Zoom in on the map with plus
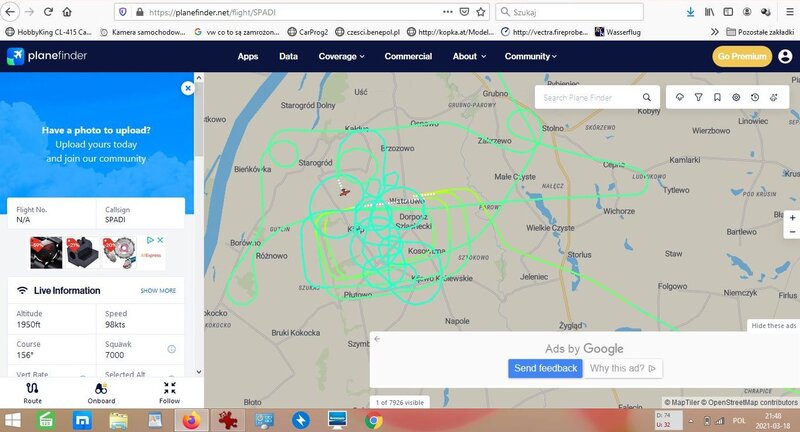The image size is (800, 432). click(792, 218)
